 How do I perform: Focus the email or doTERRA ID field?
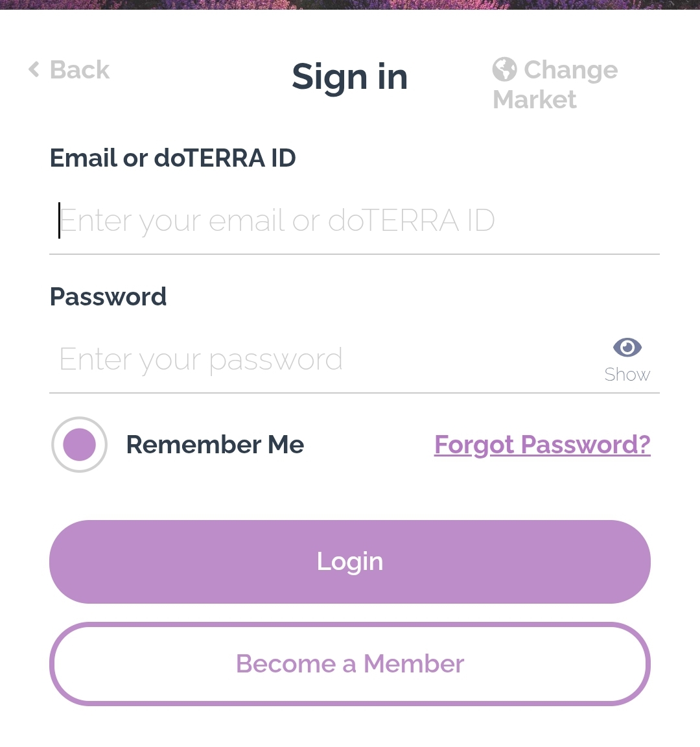click(x=324, y=221)
